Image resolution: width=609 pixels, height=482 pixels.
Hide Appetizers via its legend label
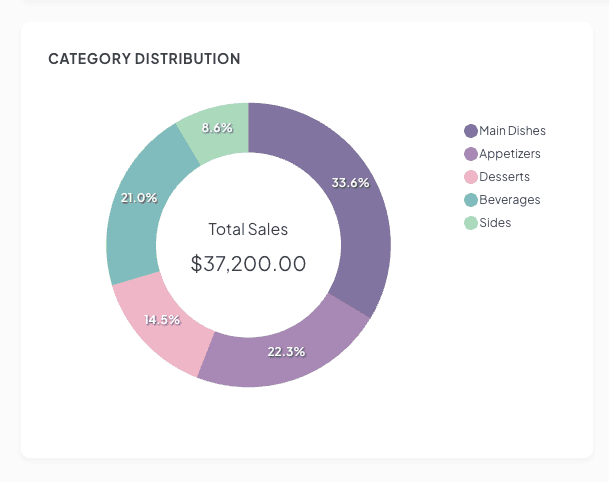[x=509, y=154]
